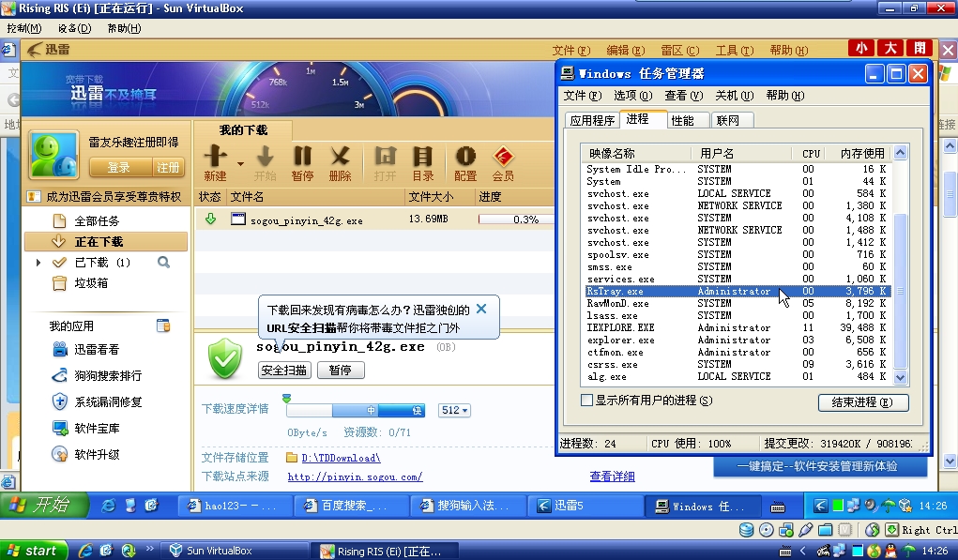Click the green smiley user avatar
This screenshot has width=958, height=560.
tap(53, 156)
